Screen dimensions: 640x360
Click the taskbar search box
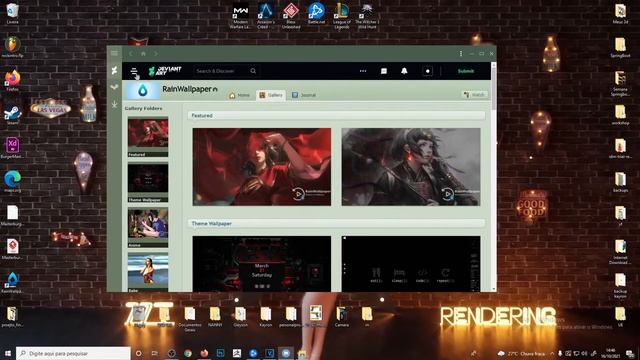[73, 353]
